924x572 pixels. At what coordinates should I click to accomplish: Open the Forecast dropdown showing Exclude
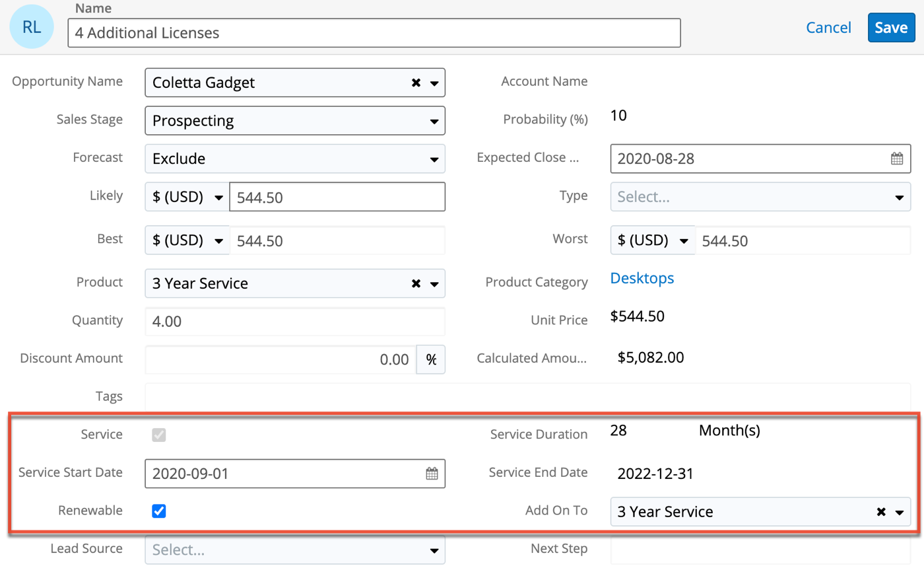coord(294,159)
